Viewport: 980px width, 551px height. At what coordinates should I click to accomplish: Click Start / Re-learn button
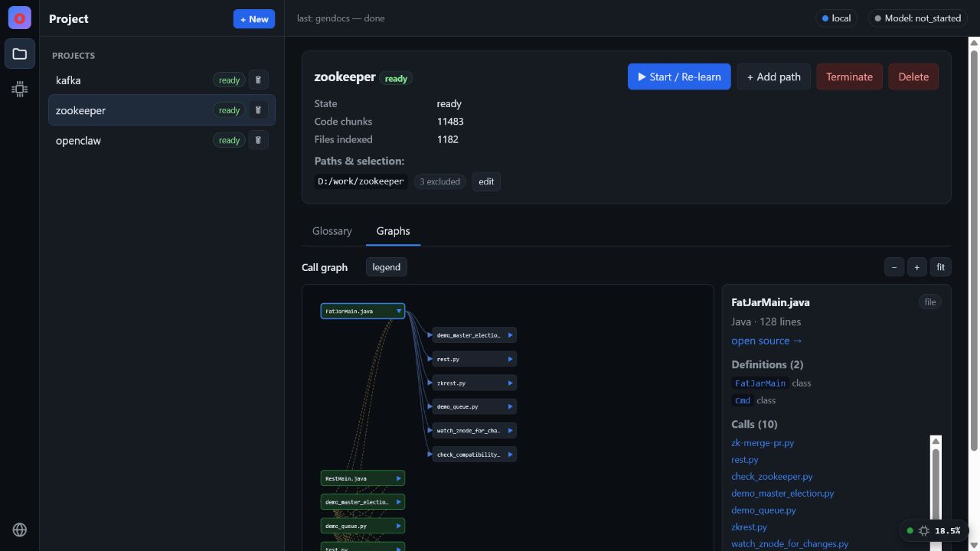pos(679,77)
